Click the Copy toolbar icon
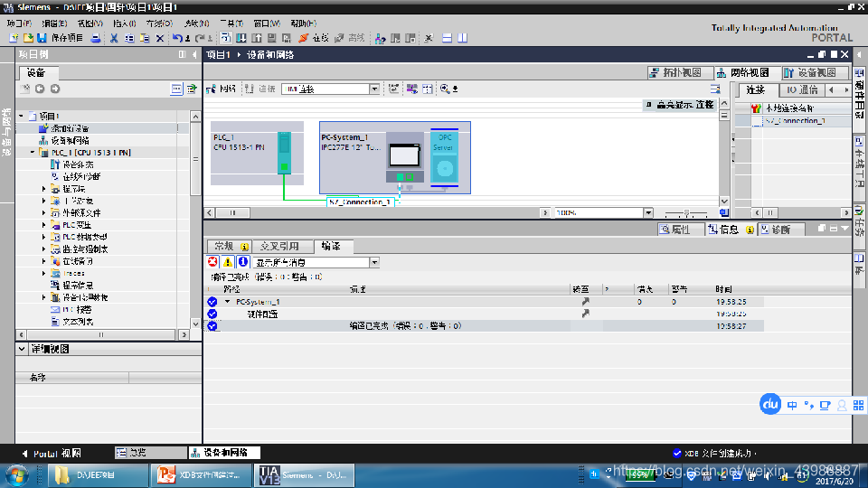 click(129, 38)
